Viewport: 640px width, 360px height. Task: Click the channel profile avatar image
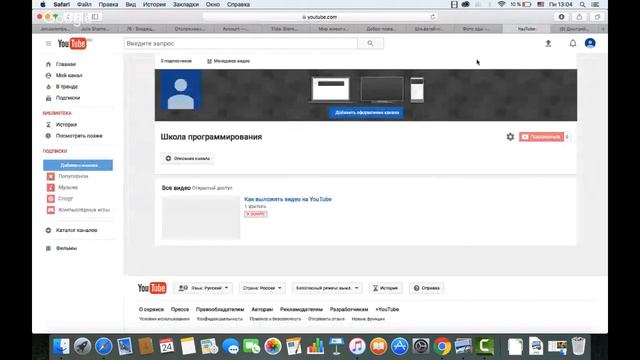click(x=181, y=90)
